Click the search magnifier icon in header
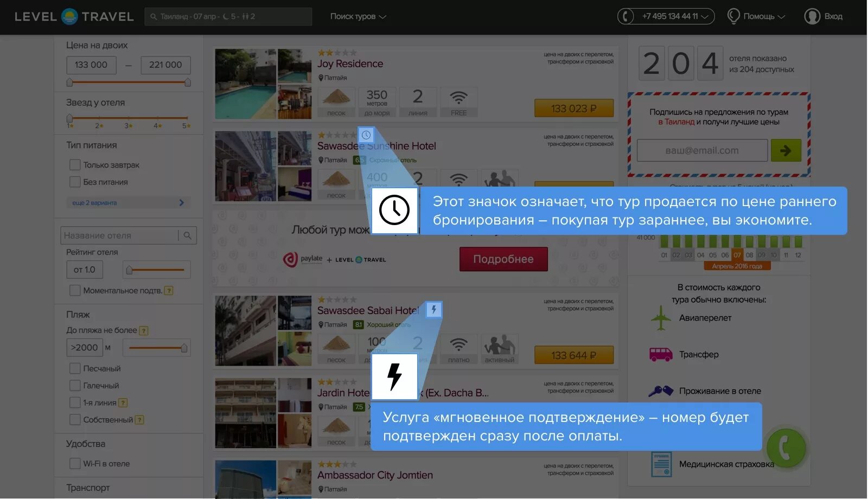868x499 pixels. coord(154,17)
